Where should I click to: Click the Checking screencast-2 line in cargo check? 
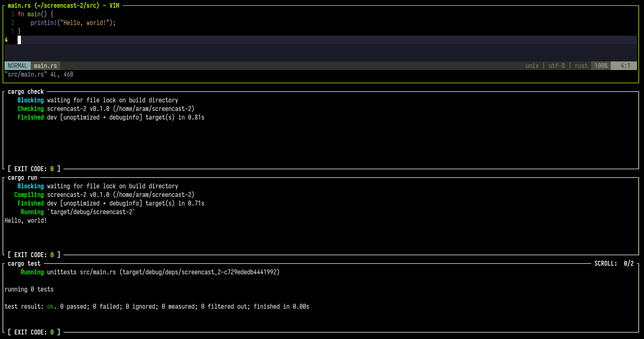(106, 109)
